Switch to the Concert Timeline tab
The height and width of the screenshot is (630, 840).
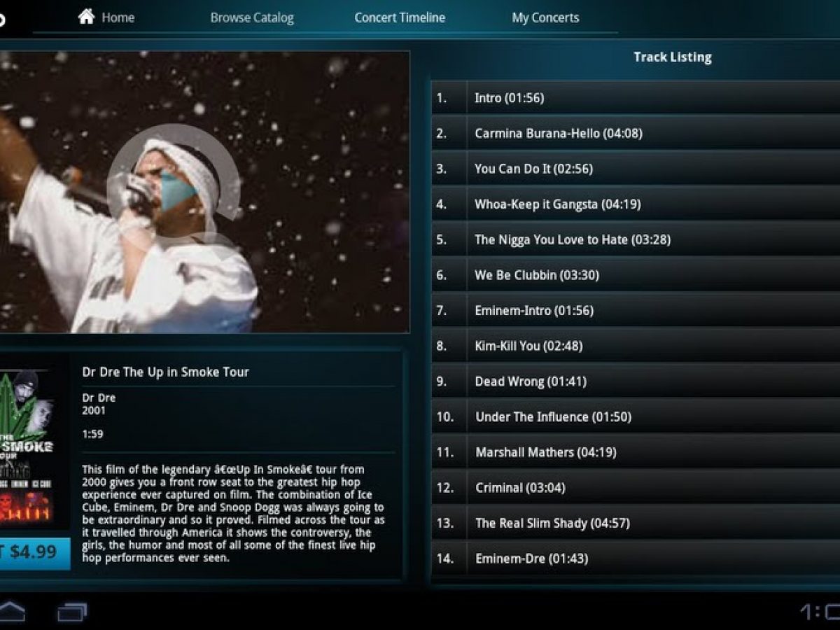tap(400, 17)
